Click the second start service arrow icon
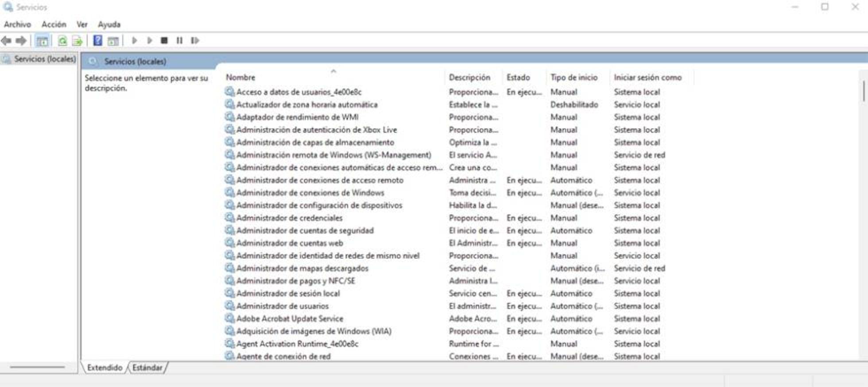The height and width of the screenshot is (387, 868). (150, 41)
